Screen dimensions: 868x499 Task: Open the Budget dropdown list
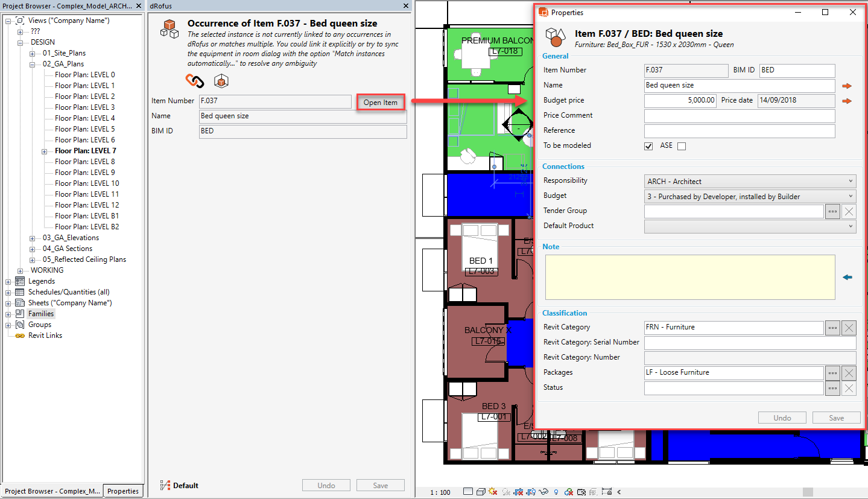tap(750, 196)
